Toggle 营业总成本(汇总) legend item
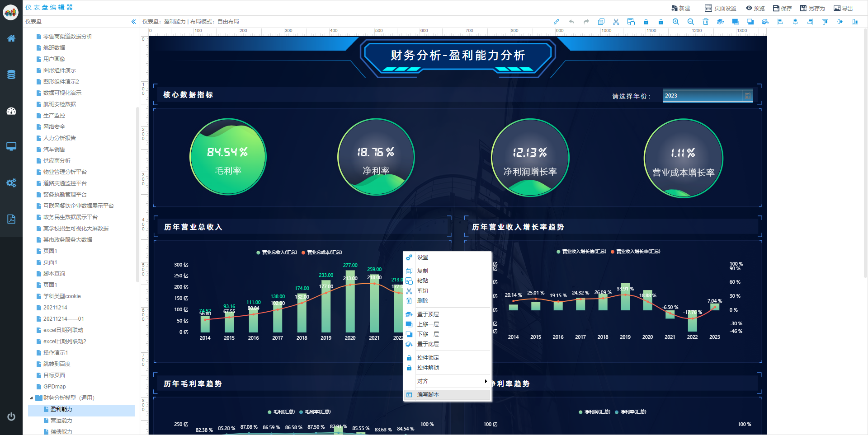Image resolution: width=868 pixels, height=435 pixels. pos(322,253)
